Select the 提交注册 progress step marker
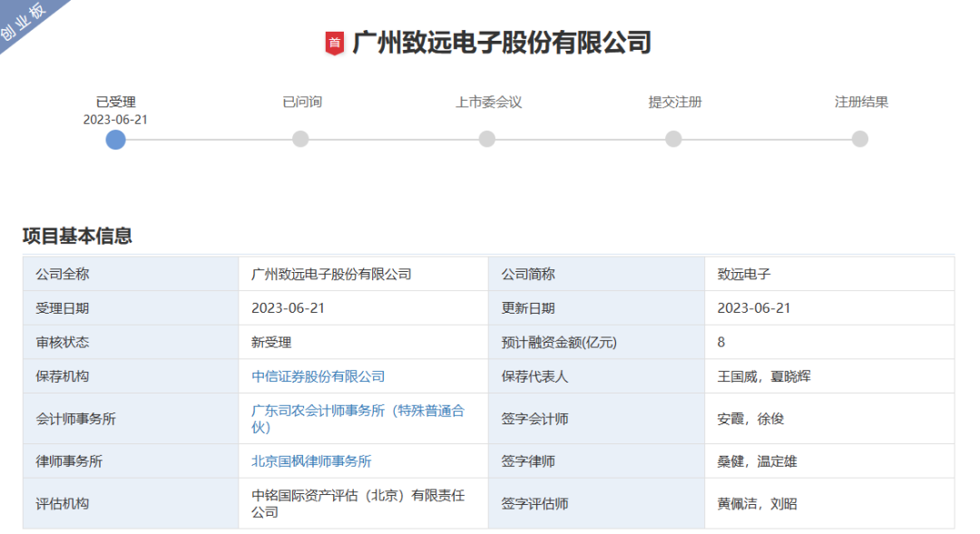The image size is (980, 534). [x=673, y=139]
